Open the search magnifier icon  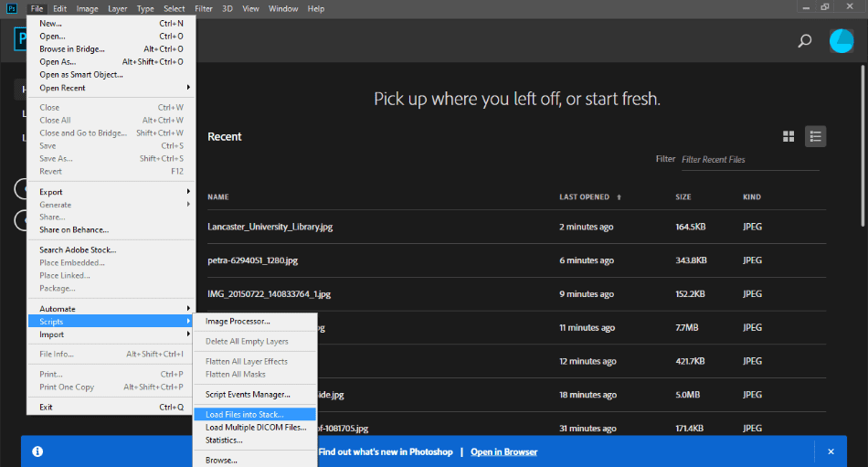pyautogui.click(x=804, y=40)
